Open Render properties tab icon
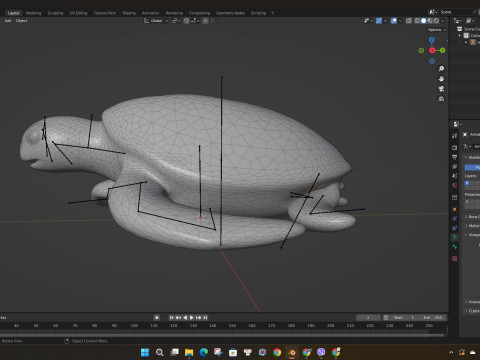The image size is (480, 360). [x=455, y=147]
